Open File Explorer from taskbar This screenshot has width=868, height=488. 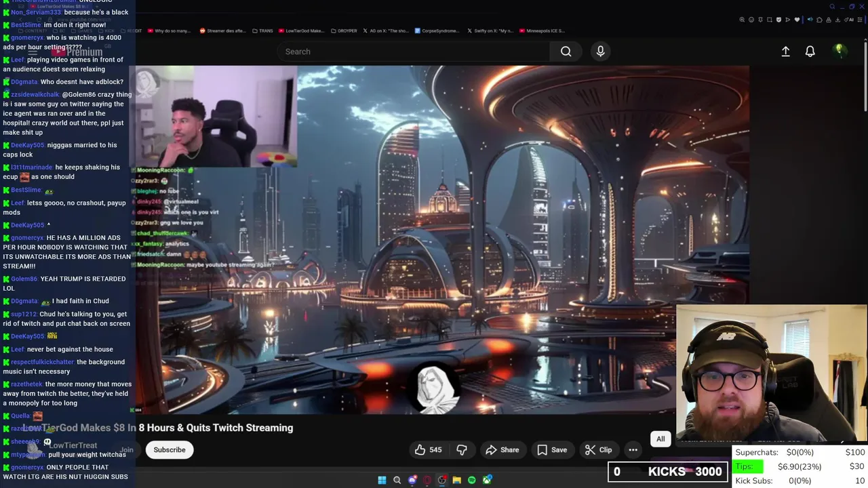pyautogui.click(x=457, y=480)
